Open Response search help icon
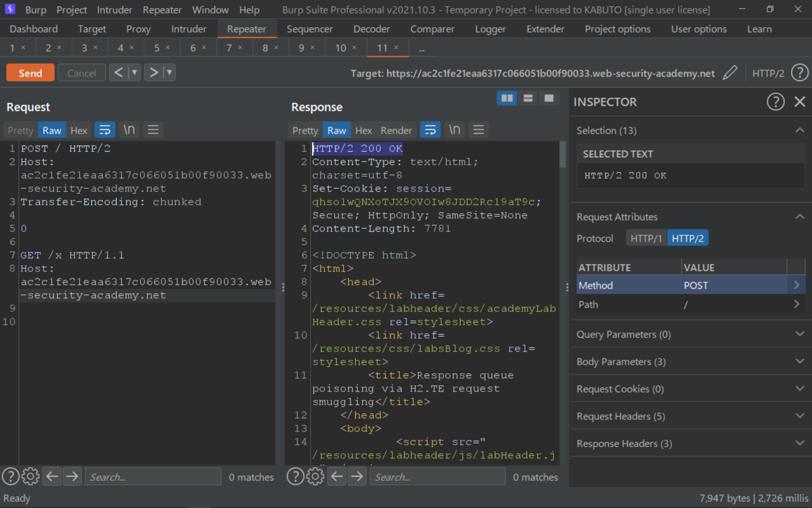Screen dimensions: 812x508 coord(295,477)
